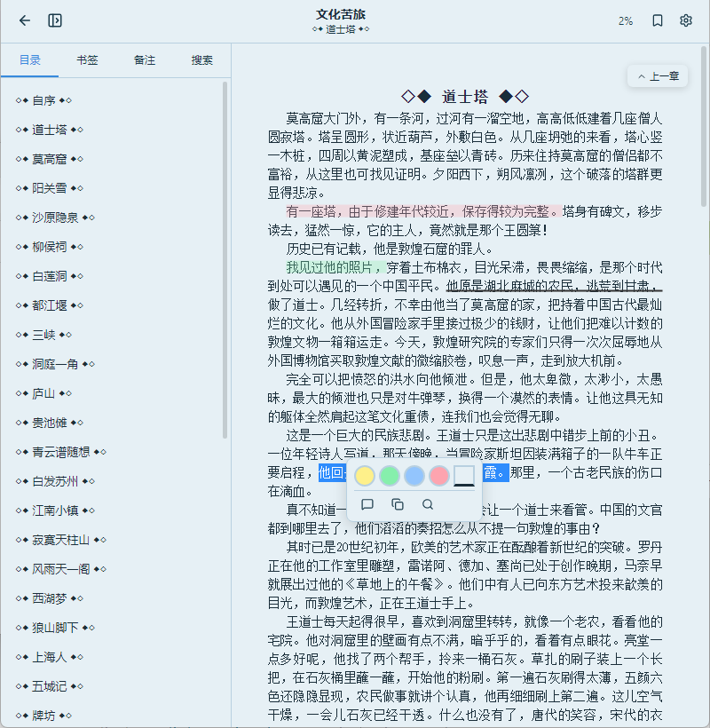The width and height of the screenshot is (710, 728).
Task: Click the contents list scrollbar
Action: coord(225,260)
